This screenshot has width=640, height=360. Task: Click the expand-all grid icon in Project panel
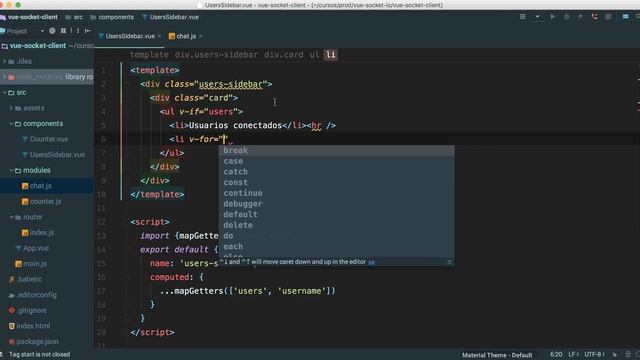[63, 31]
